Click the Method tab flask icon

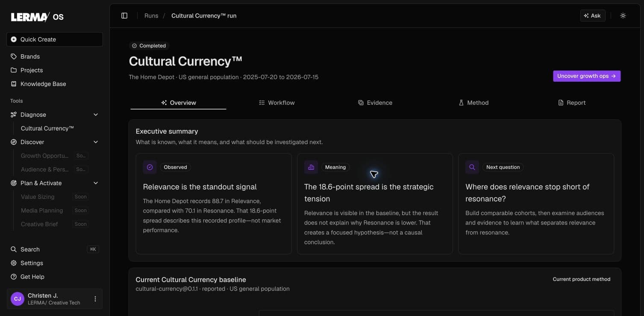tap(461, 103)
